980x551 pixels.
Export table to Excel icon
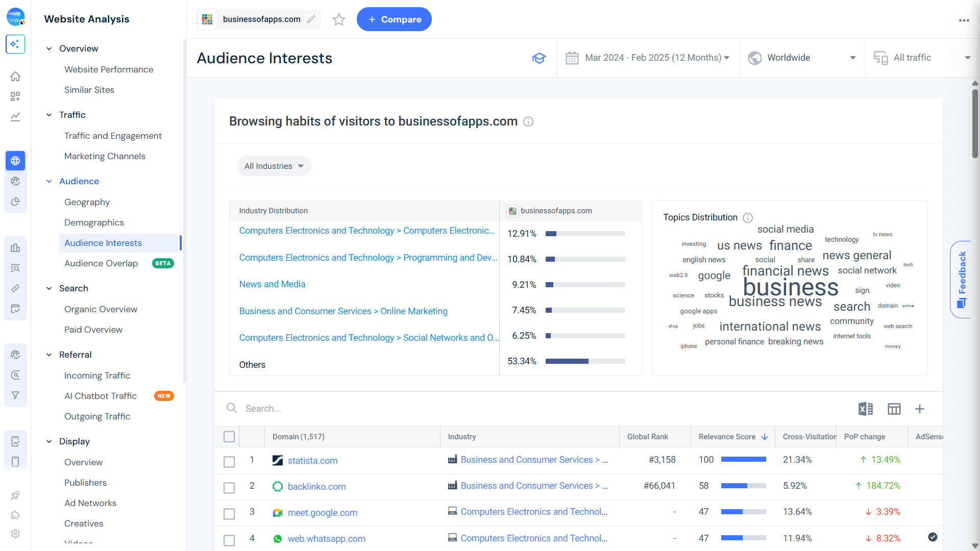tap(866, 409)
